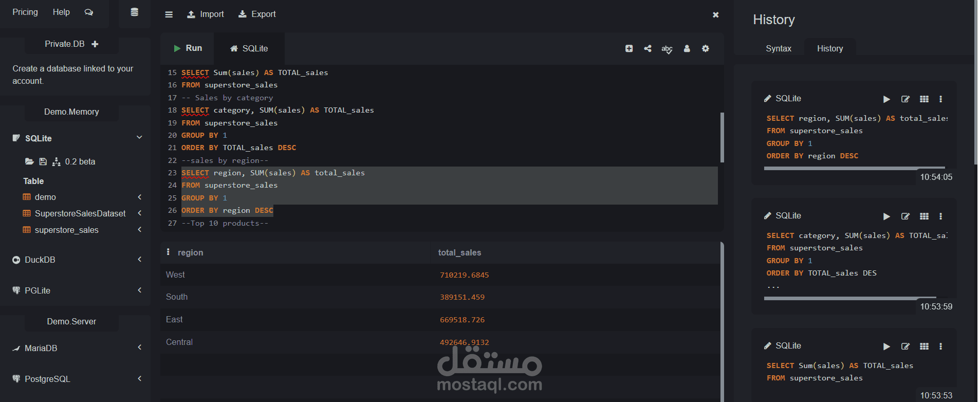Image resolution: width=980 pixels, height=402 pixels.
Task: Click the 710219.6845 sales value
Action: (464, 275)
